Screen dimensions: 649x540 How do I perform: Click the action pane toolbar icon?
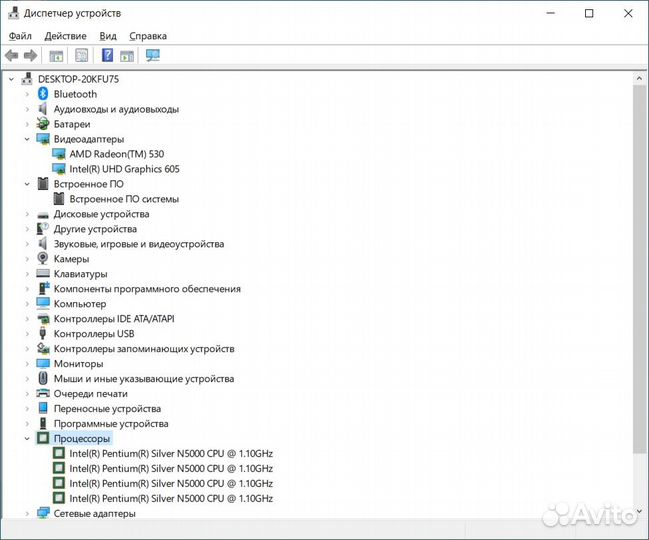(x=127, y=55)
